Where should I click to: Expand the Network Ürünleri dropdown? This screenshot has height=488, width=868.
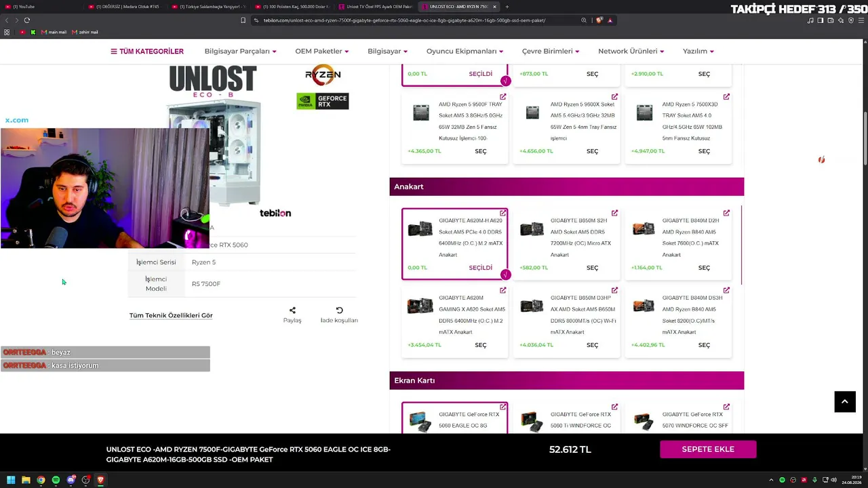631,52
